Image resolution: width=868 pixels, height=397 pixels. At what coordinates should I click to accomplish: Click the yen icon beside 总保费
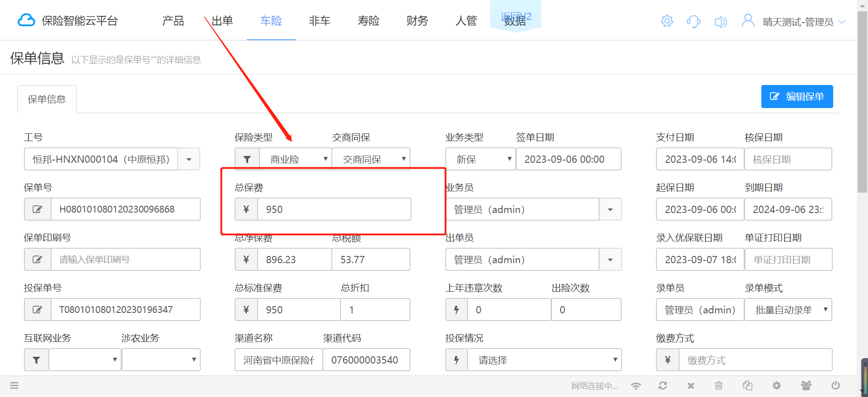click(x=246, y=209)
